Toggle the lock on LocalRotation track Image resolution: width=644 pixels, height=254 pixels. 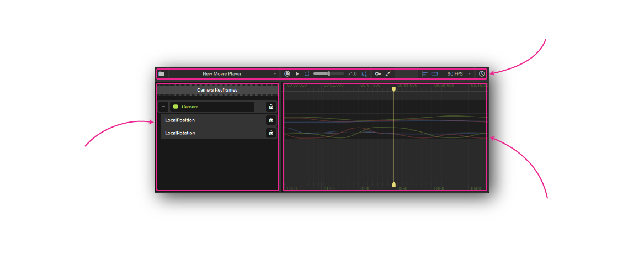[x=270, y=133]
